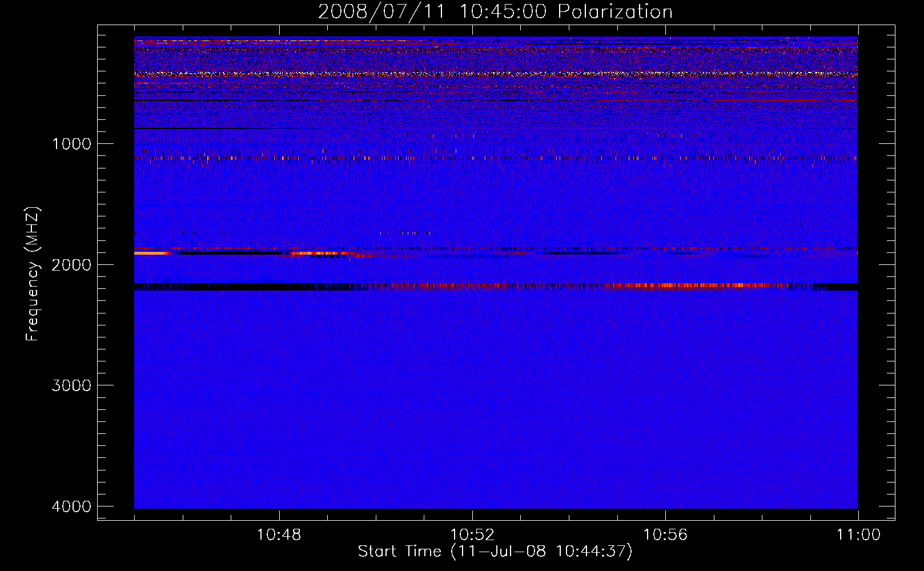Click the 10:48 time tick label
The height and width of the screenshot is (571, 924).
point(279,535)
